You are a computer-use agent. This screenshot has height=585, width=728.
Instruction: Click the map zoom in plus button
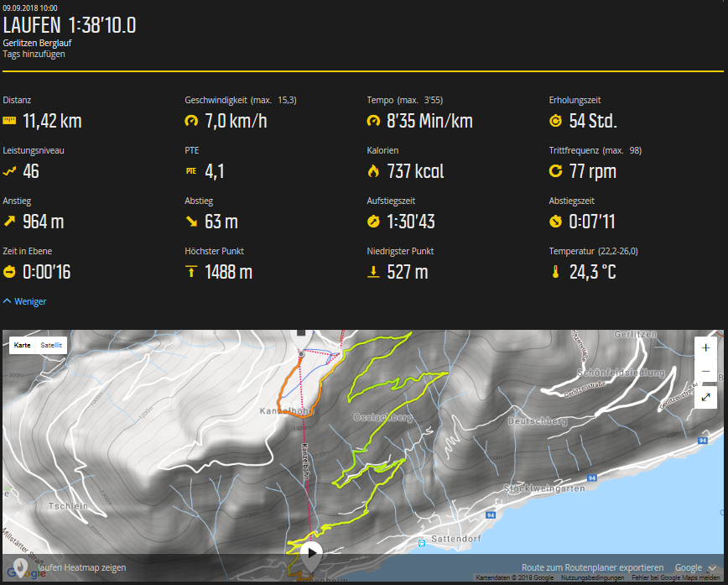[x=705, y=347]
